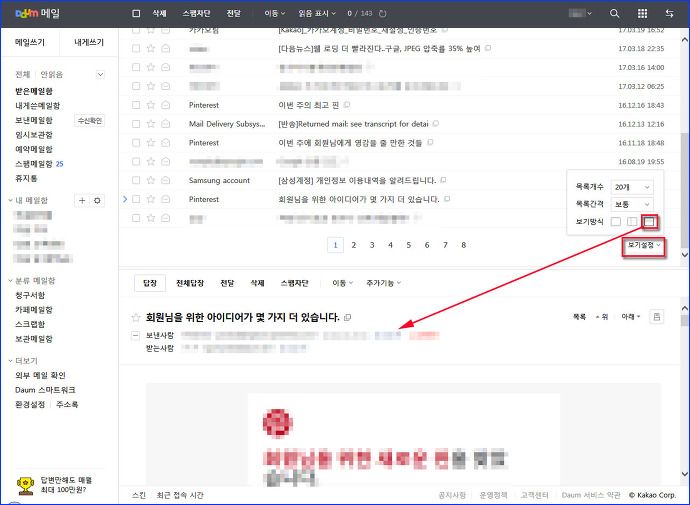Viewport: 690px width, 505px height.
Task: Check the Samsung account email checkbox
Action: (x=136, y=180)
